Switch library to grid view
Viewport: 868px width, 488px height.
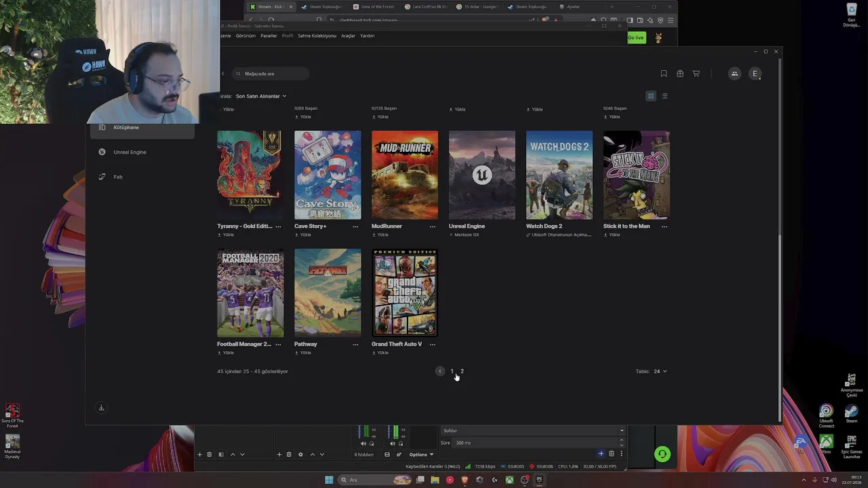click(x=651, y=96)
